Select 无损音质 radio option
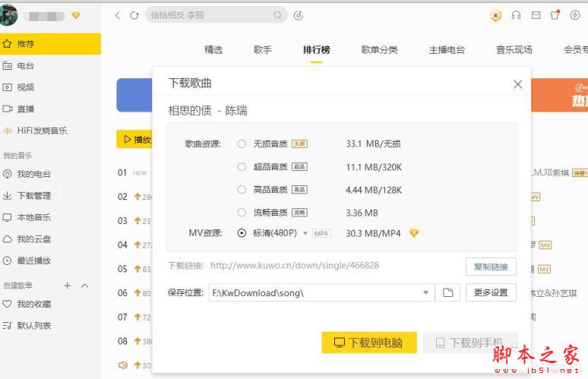 coord(242,144)
